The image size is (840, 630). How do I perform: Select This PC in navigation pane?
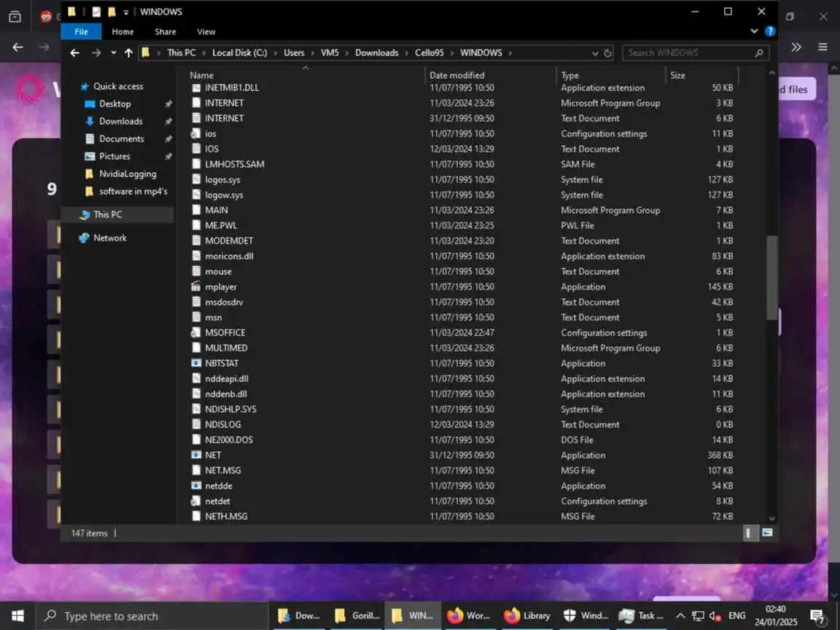click(107, 215)
